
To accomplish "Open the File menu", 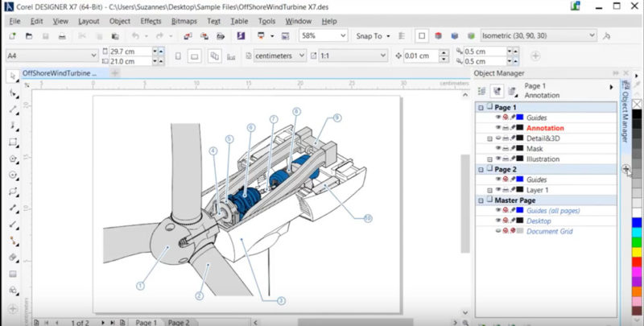I will point(14,21).
